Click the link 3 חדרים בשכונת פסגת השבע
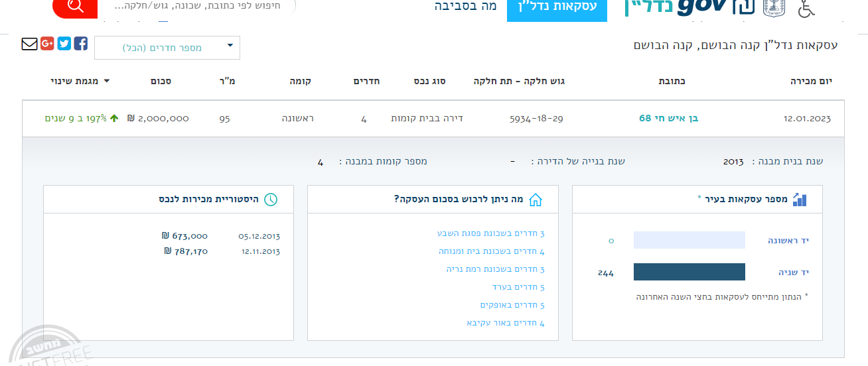 click(x=490, y=234)
